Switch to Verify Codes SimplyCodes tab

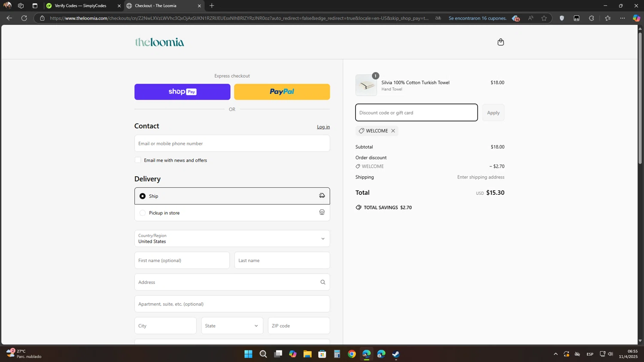tap(81, 6)
